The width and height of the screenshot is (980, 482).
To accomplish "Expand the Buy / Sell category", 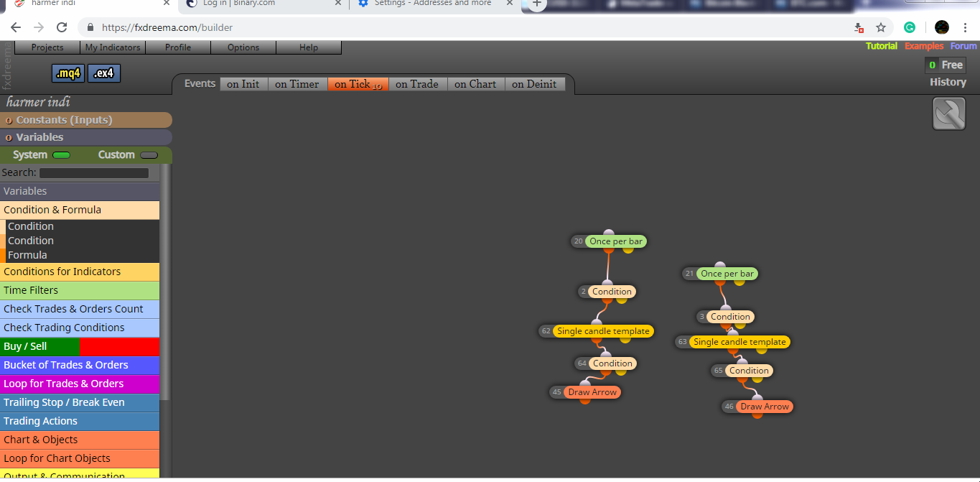I will pyautogui.click(x=80, y=346).
